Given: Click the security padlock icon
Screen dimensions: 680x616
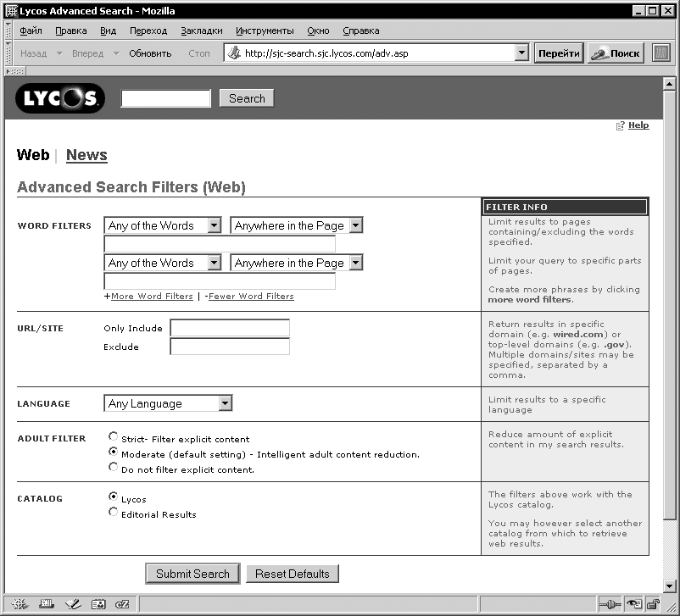Looking at the screenshot, I should (x=653, y=604).
